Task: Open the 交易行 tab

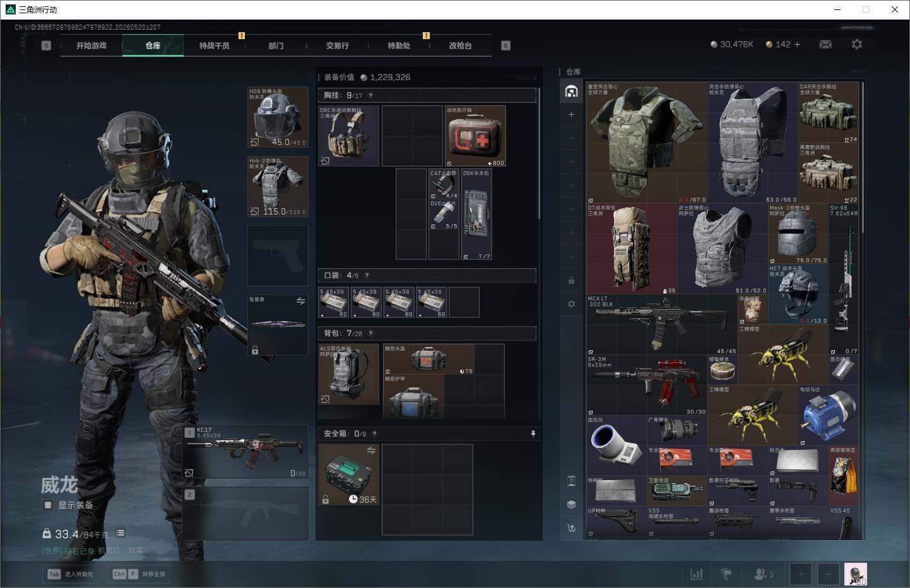Action: (x=337, y=45)
